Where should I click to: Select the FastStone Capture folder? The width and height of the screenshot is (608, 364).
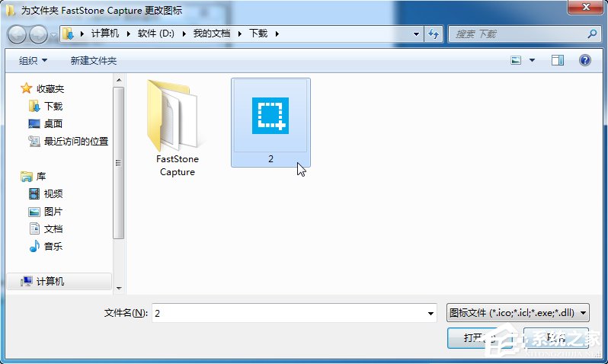(177, 128)
